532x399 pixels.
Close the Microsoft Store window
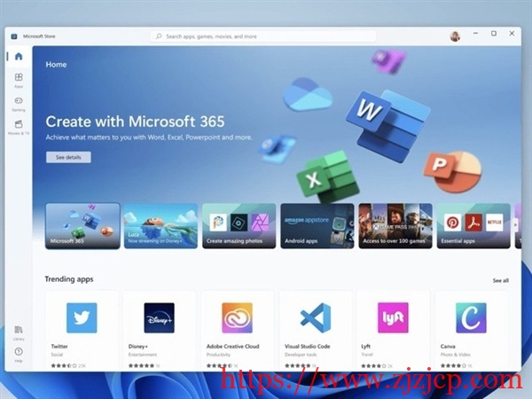click(512, 34)
